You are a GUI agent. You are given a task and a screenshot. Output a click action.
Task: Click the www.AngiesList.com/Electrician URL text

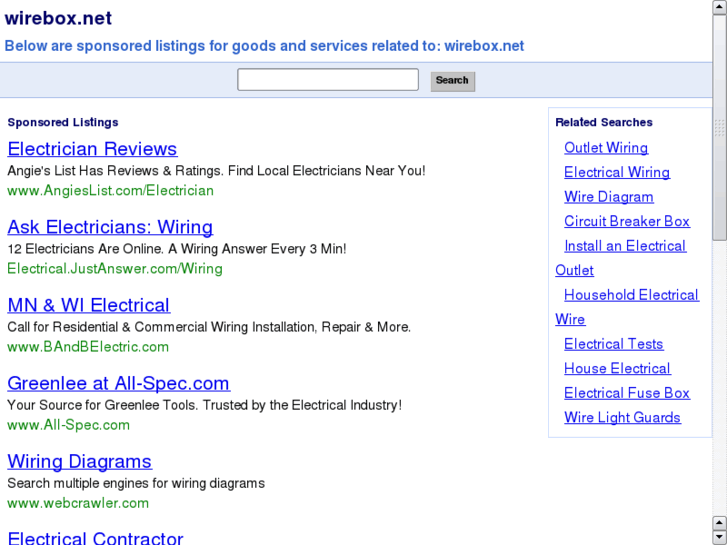pyautogui.click(x=110, y=191)
